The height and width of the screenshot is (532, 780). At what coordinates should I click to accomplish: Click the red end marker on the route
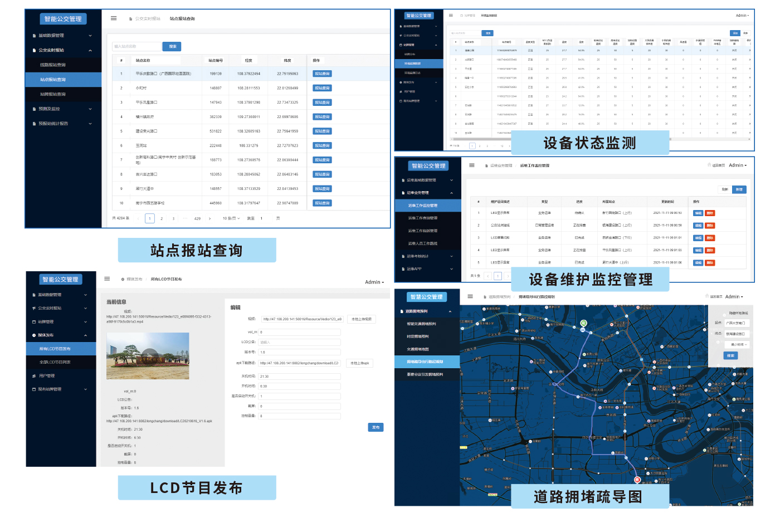(x=637, y=480)
